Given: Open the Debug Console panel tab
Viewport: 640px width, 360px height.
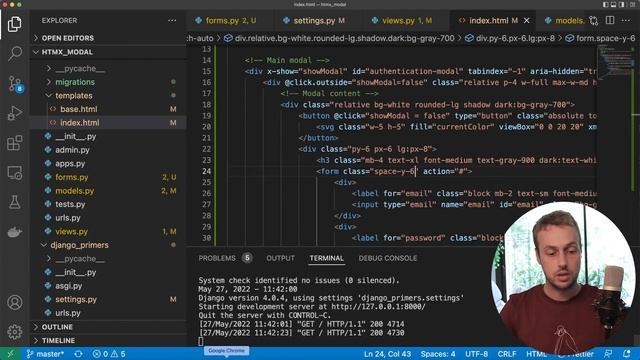Looking at the screenshot, I should click(x=388, y=258).
